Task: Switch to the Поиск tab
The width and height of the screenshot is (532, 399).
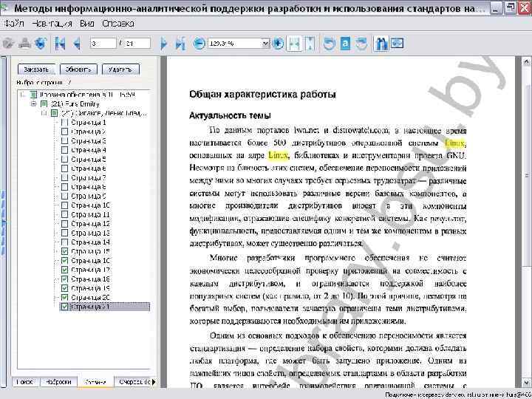Action: [x=25, y=382]
